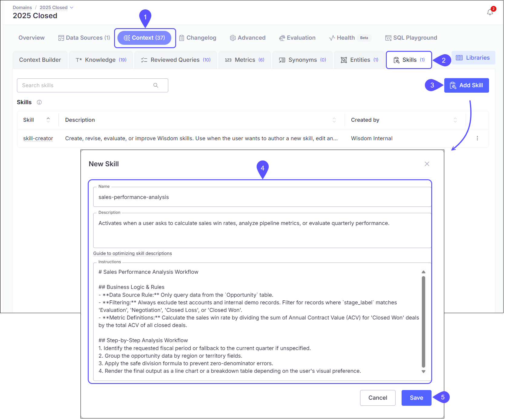The width and height of the screenshot is (506, 420).
Task: Close the New Skill dialog
Action: [x=427, y=164]
